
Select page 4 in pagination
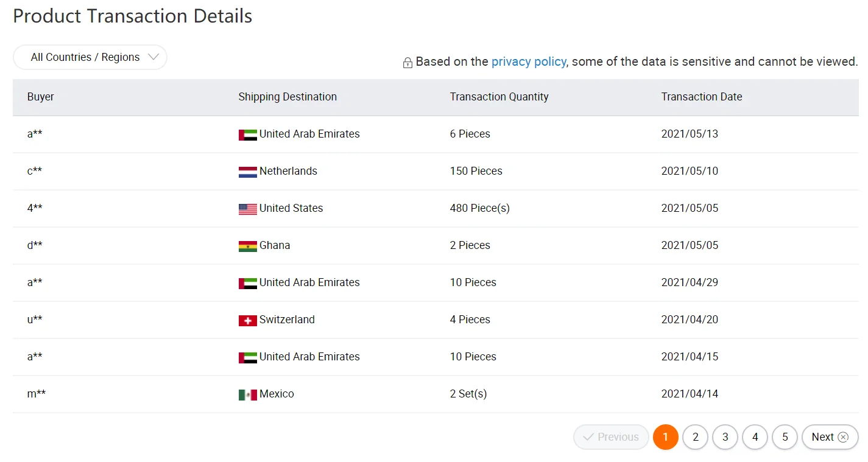pyautogui.click(x=755, y=437)
